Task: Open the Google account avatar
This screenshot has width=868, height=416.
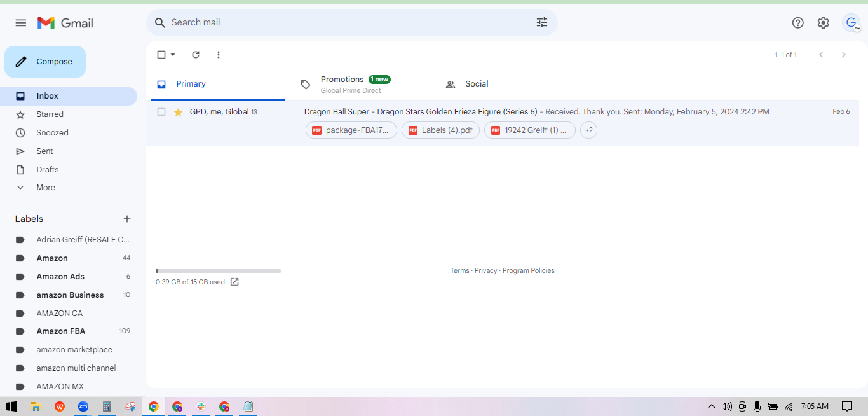Action: pyautogui.click(x=851, y=23)
